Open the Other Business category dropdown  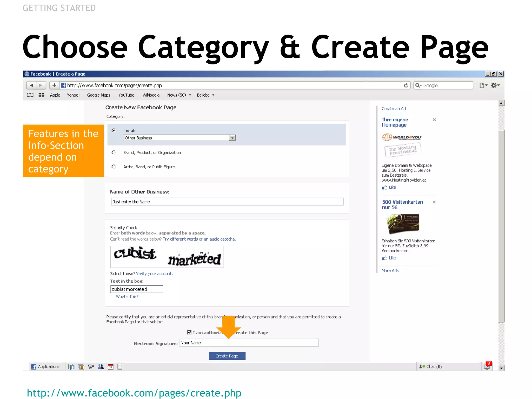[180, 138]
